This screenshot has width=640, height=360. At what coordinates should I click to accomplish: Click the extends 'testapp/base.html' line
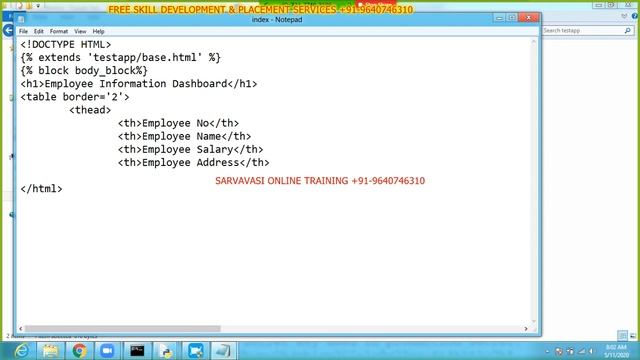(x=121, y=58)
